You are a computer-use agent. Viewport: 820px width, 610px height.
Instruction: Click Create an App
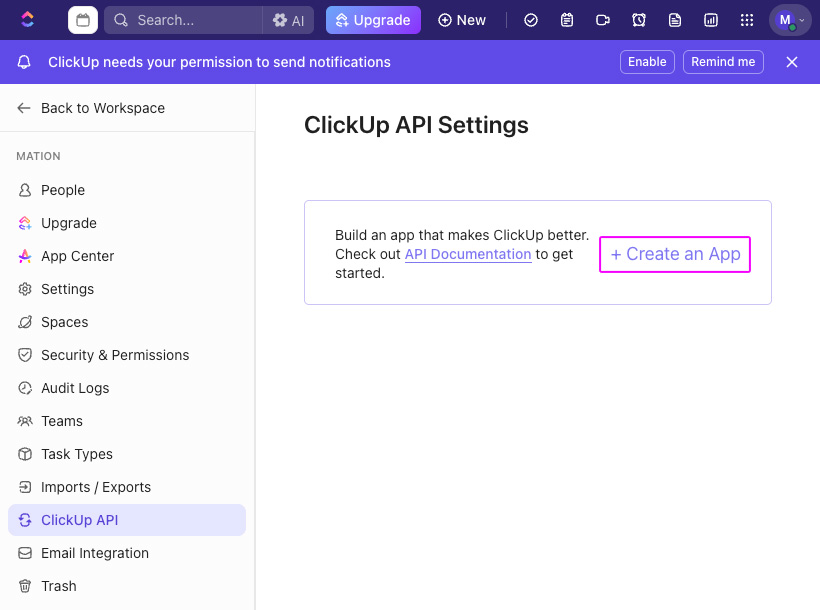675,254
